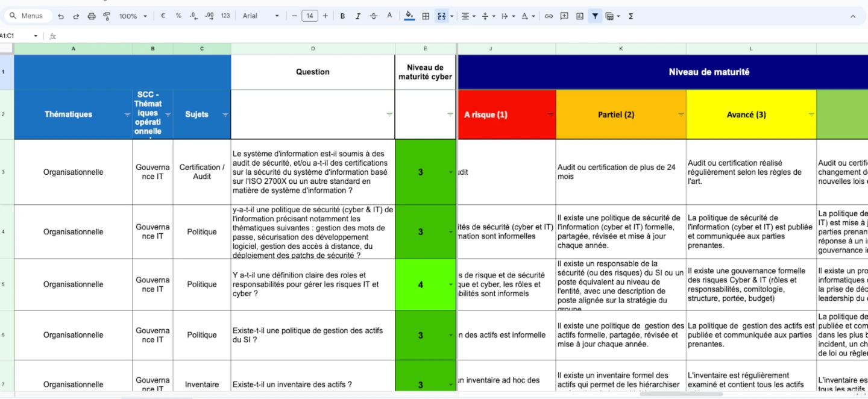
Task: Toggle strikethrough formatting
Action: point(374,16)
